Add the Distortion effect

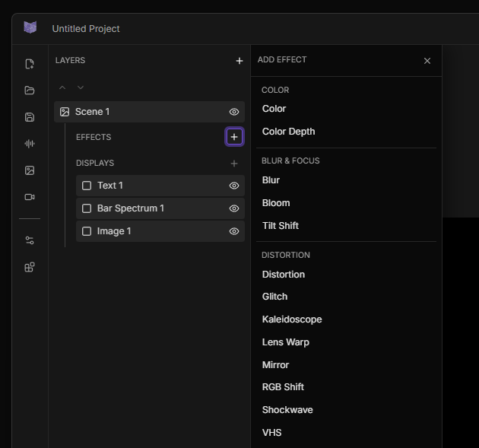284,275
